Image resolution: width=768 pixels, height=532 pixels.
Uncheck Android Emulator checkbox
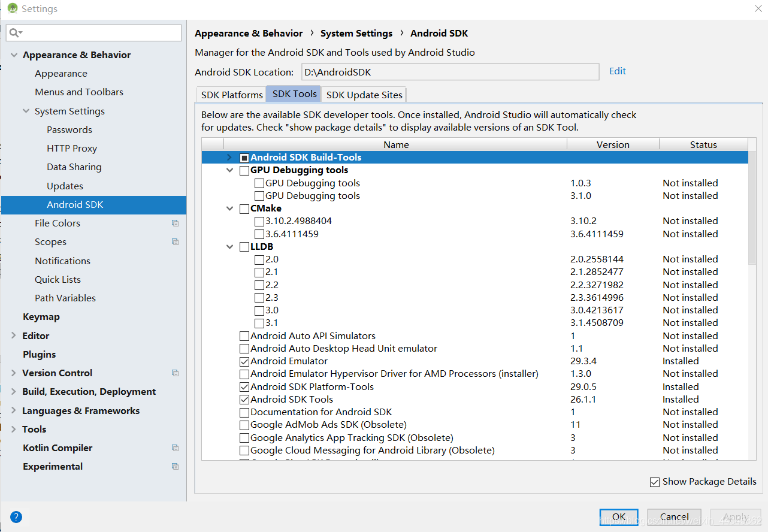click(x=244, y=362)
